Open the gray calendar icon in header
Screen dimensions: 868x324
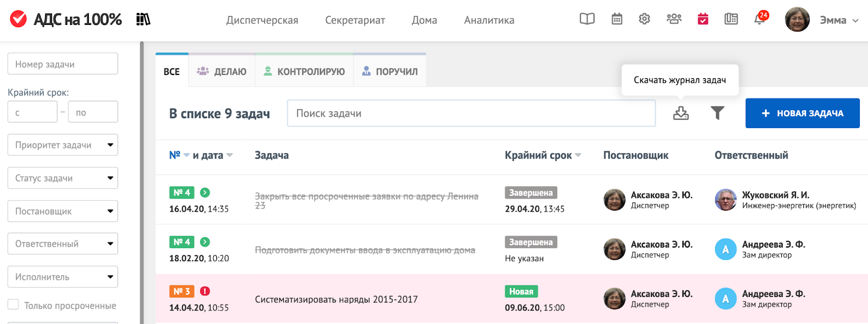[617, 19]
